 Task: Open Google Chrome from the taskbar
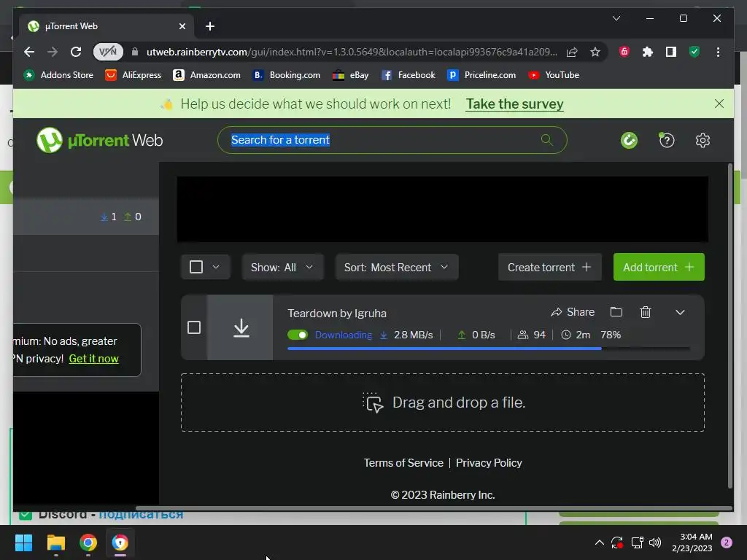(88, 542)
